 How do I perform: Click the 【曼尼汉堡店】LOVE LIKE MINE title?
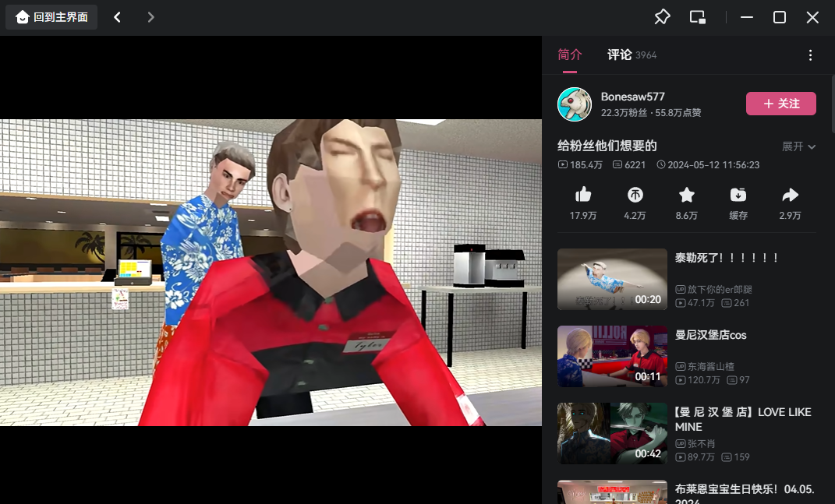tap(744, 419)
